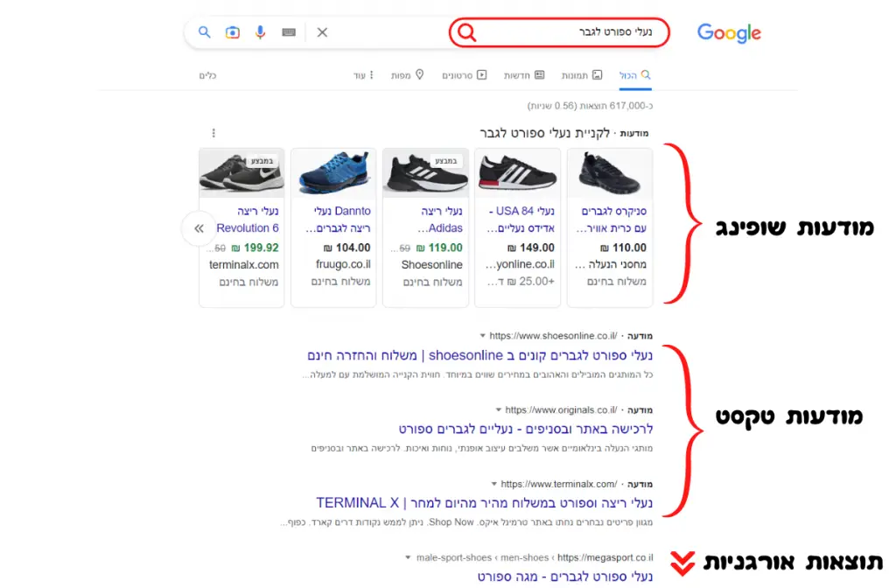
Task: Open product link סניקרס לגברים עם כרית אוויר
Action: coord(611,220)
